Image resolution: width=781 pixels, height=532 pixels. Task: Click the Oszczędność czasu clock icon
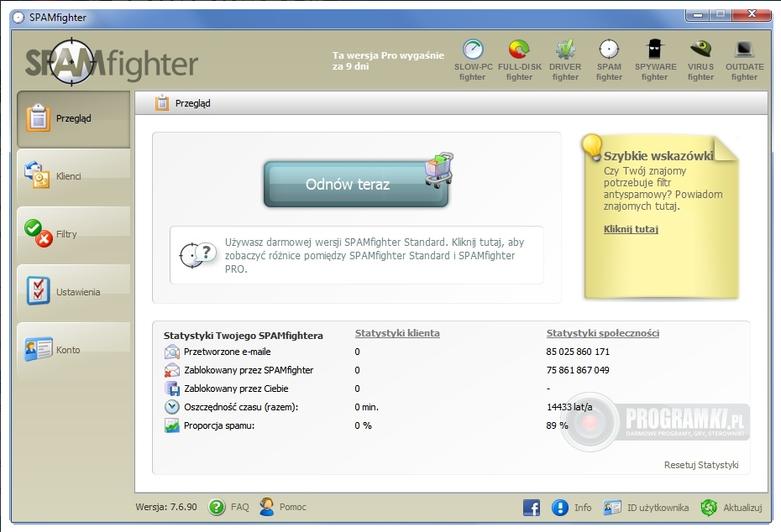172,407
